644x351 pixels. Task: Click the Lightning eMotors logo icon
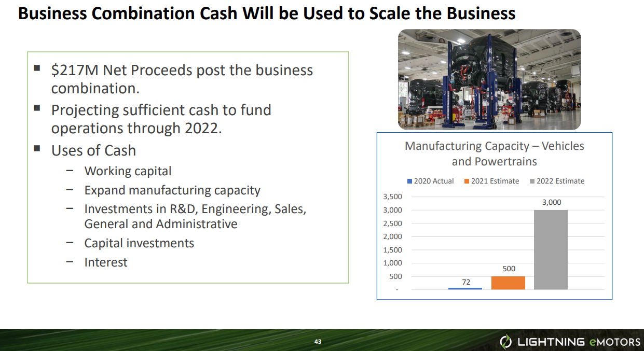506,342
